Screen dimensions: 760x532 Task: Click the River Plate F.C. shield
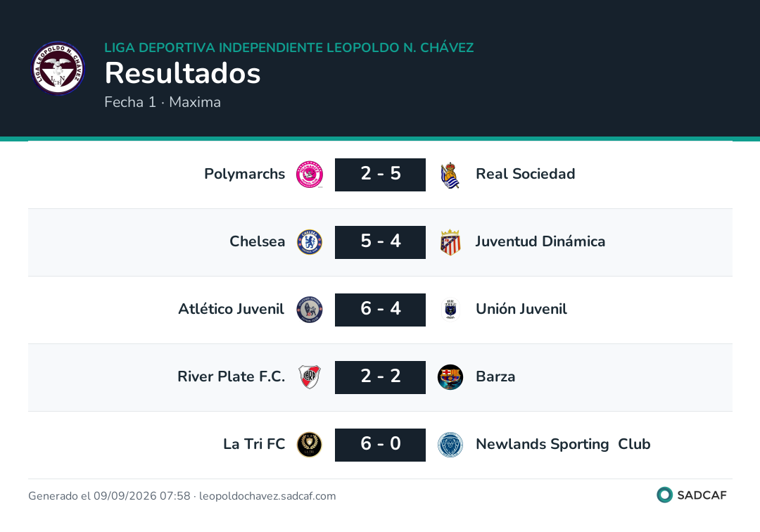310,377
